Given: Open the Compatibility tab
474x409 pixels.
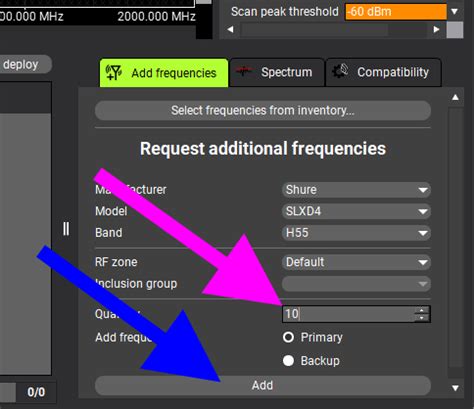Looking at the screenshot, I should [383, 72].
